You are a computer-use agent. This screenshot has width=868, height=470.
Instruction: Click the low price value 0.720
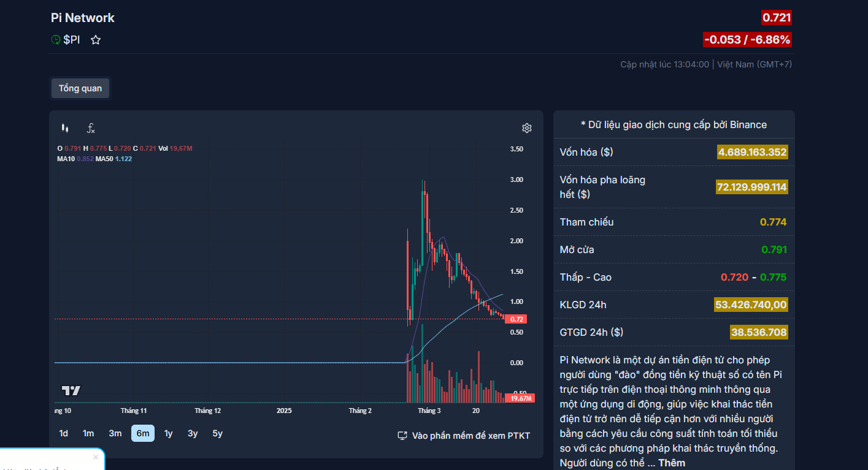(734, 277)
